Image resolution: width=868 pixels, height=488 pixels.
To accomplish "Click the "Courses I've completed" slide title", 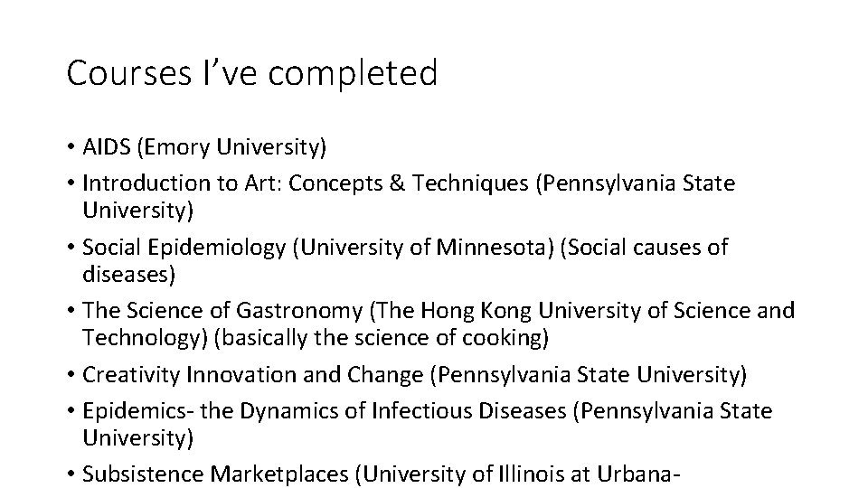I will [x=251, y=73].
